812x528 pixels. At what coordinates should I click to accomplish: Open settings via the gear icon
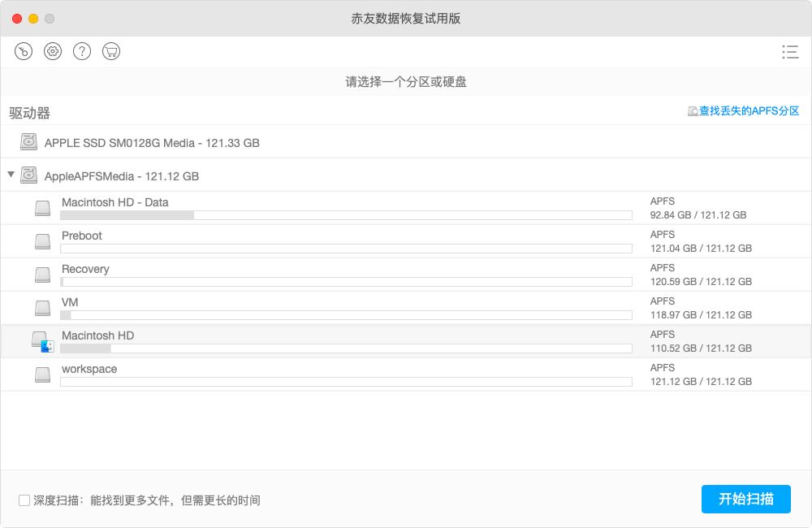[53, 51]
